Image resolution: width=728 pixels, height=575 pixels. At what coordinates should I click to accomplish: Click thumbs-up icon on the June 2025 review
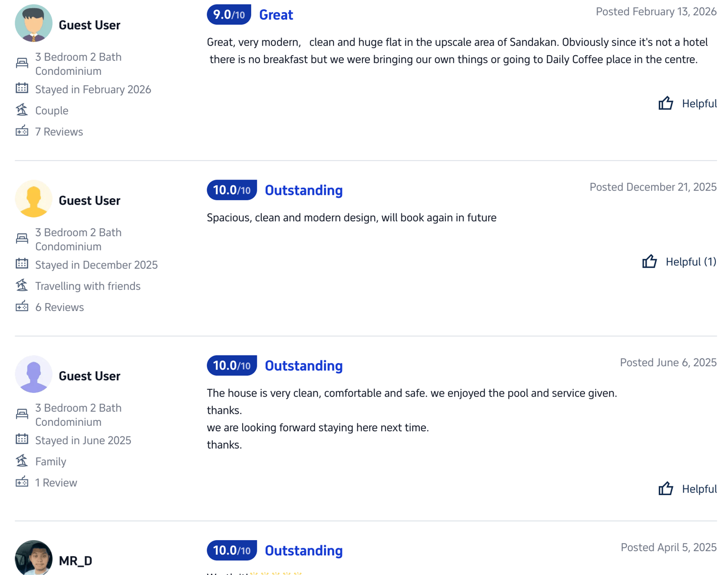tap(665, 489)
